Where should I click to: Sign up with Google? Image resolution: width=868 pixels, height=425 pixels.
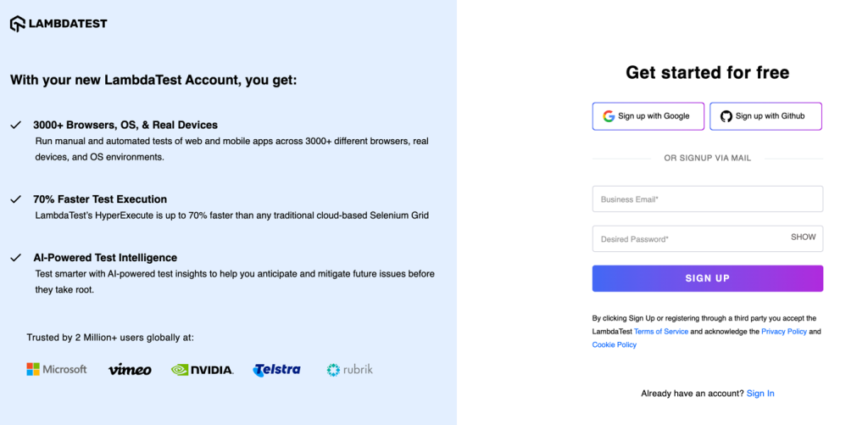(648, 116)
